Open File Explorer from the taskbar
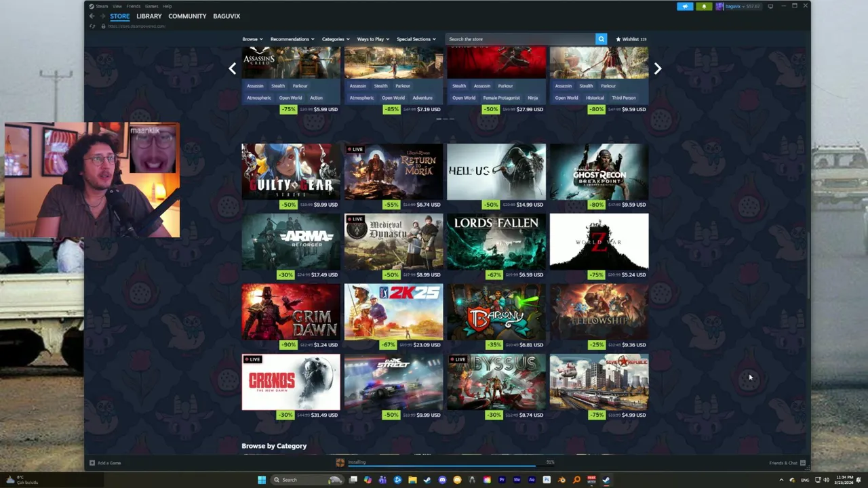 point(413,480)
